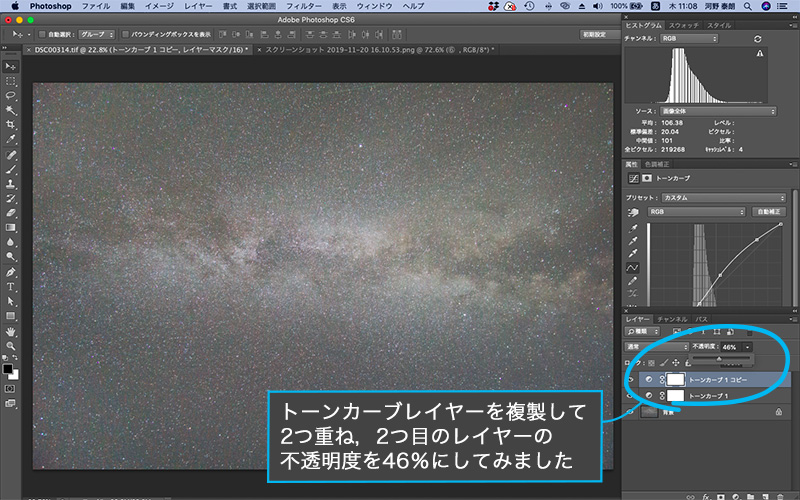800x500 pixels.
Task: Toggle lock image pixels brush icon
Action: click(x=664, y=363)
